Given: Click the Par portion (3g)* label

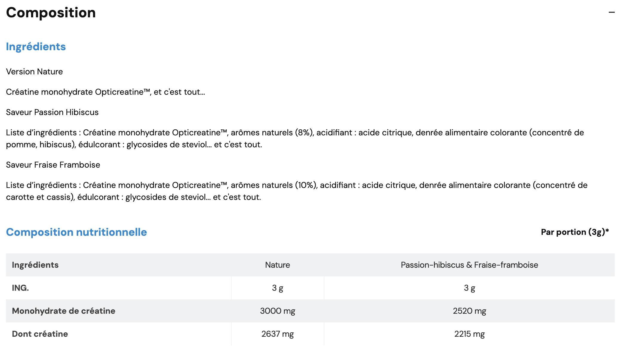Looking at the screenshot, I should point(575,232).
